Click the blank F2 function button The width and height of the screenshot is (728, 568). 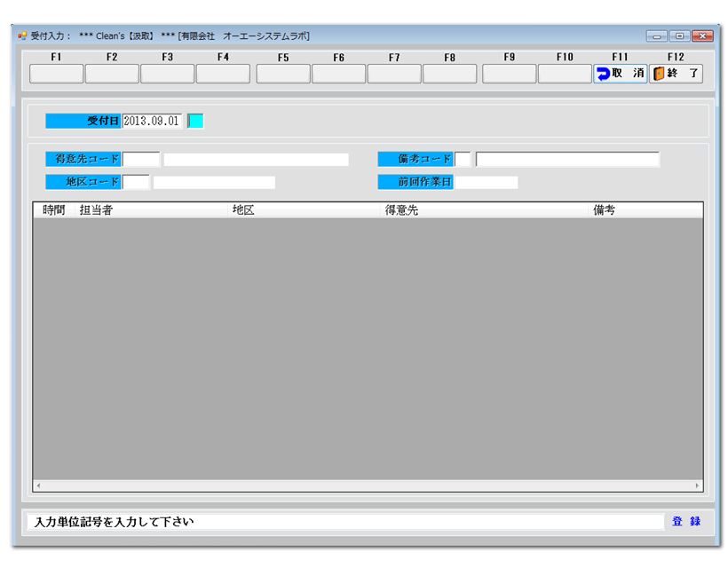[x=112, y=74]
